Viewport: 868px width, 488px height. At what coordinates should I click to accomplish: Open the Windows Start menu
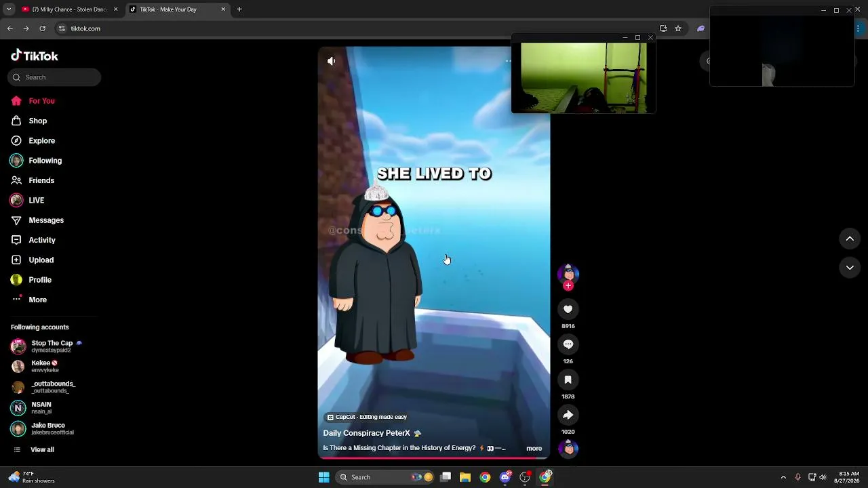point(324,477)
